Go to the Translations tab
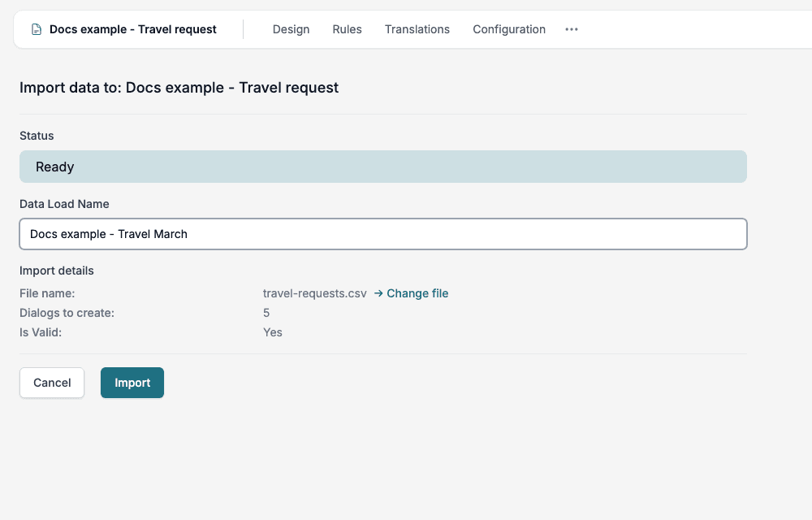 pyautogui.click(x=417, y=29)
